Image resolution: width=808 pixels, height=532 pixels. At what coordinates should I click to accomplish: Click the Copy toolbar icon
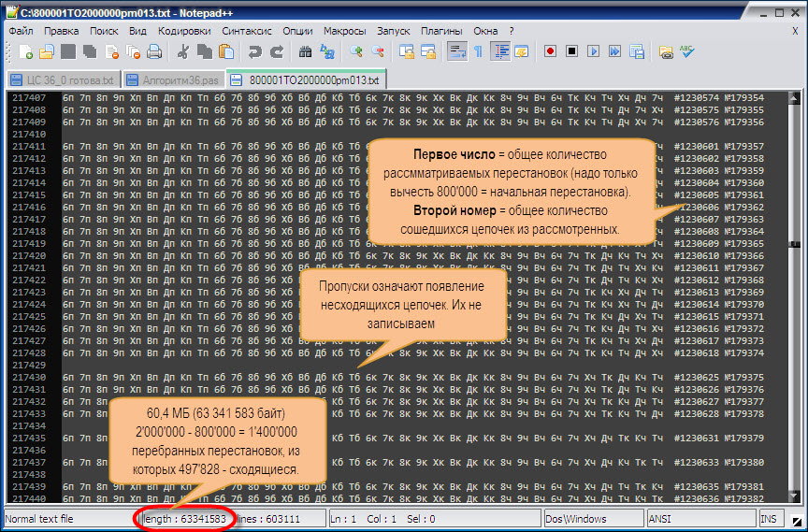[205, 51]
